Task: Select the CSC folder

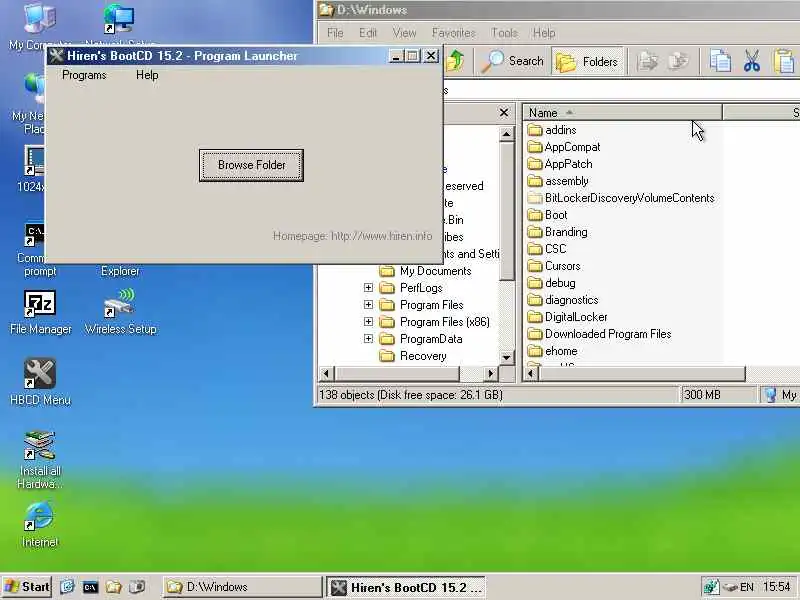Action: [x=546, y=249]
